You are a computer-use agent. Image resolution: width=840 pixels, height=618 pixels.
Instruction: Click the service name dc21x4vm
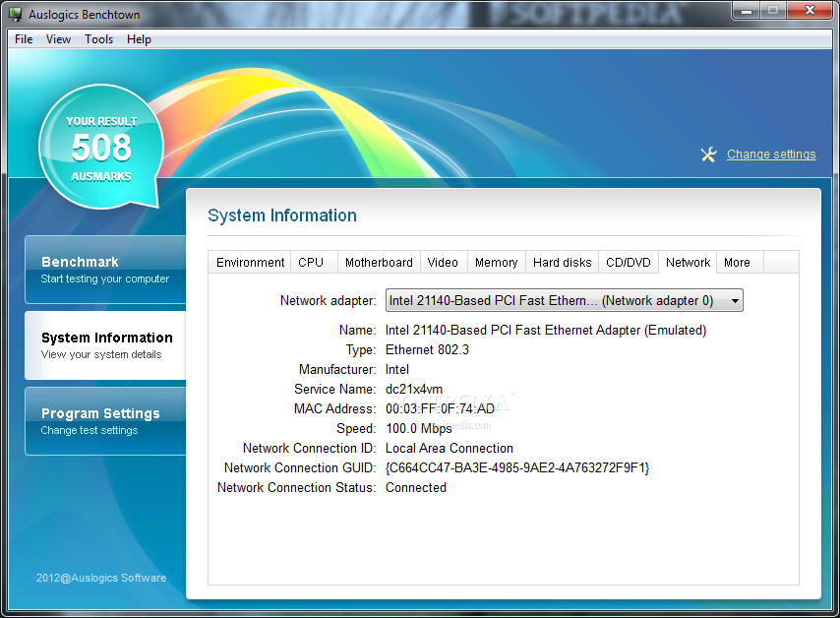414,389
